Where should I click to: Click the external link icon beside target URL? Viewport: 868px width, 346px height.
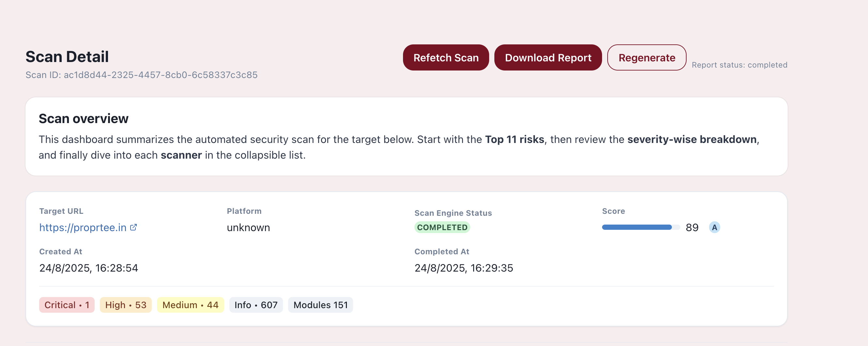pos(134,227)
